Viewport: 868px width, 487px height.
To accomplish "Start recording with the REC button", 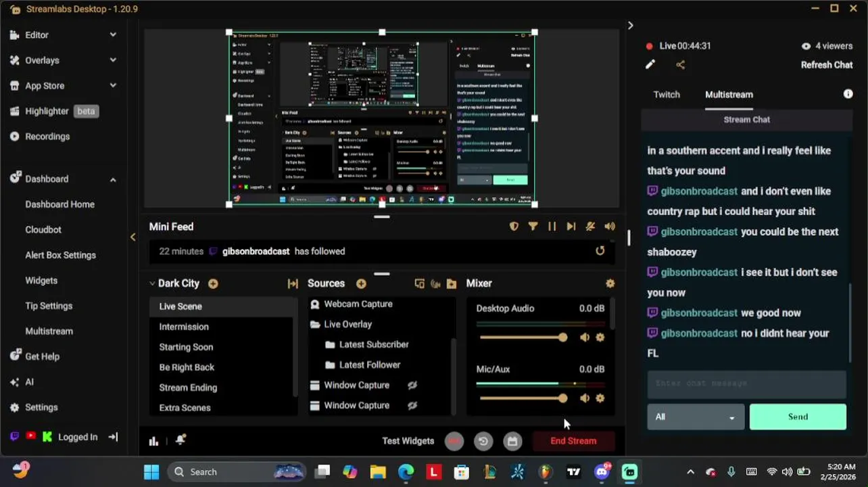I will coord(454,441).
